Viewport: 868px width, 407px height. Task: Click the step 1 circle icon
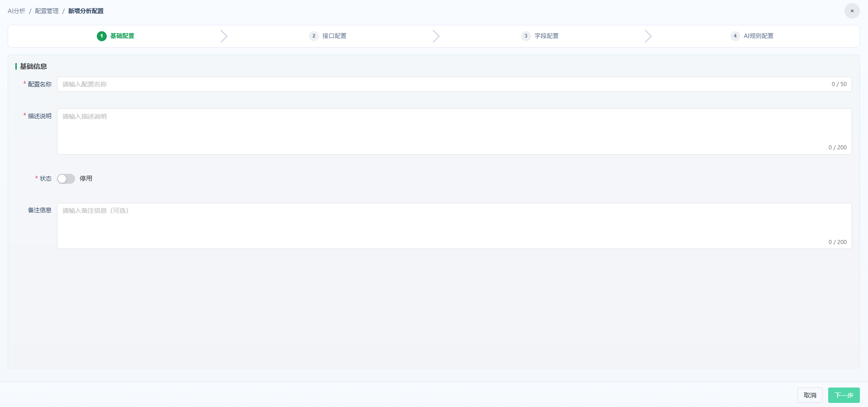102,36
